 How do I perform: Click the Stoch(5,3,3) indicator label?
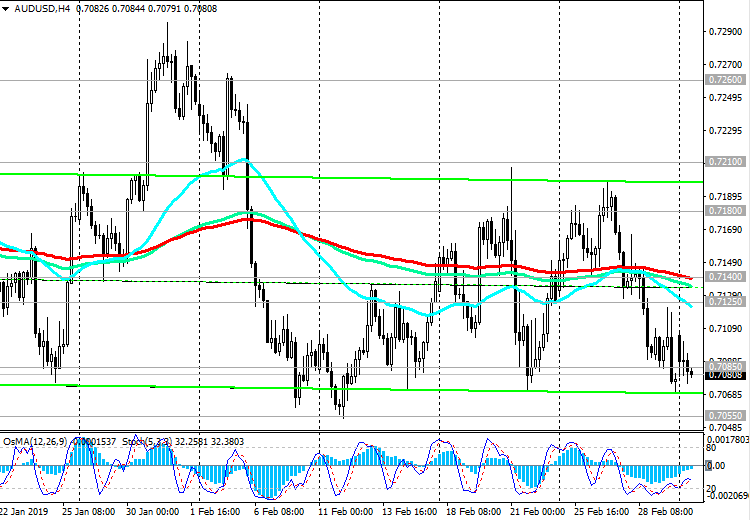(x=147, y=442)
